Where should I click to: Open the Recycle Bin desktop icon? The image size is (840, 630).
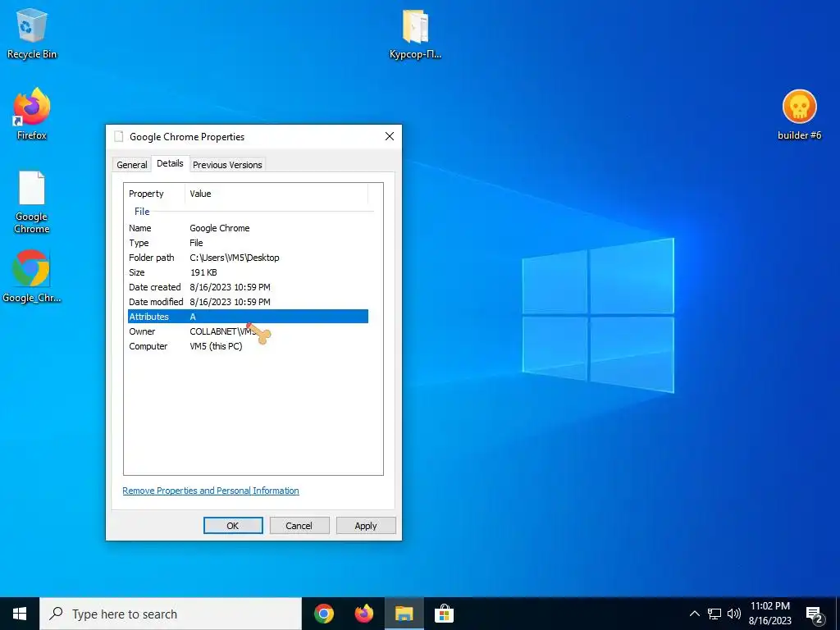pyautogui.click(x=32, y=33)
